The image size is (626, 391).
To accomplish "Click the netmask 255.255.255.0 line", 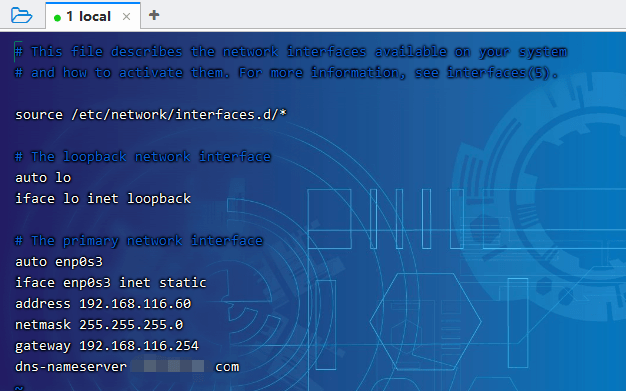I will click(x=99, y=325).
